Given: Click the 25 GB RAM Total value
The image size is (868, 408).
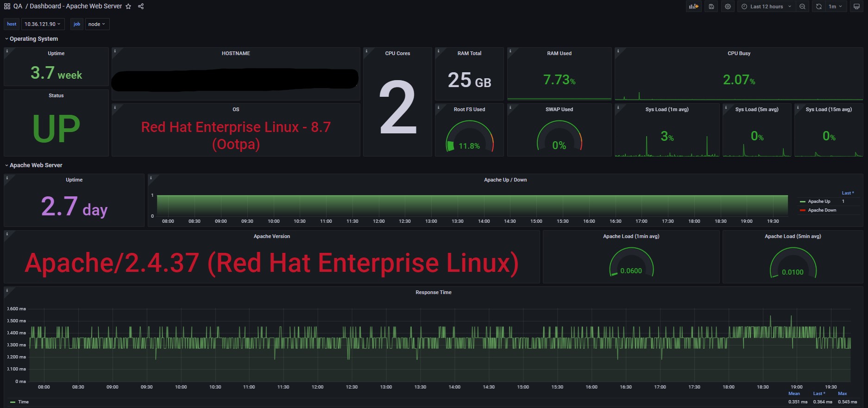Looking at the screenshot, I should pyautogui.click(x=469, y=81).
